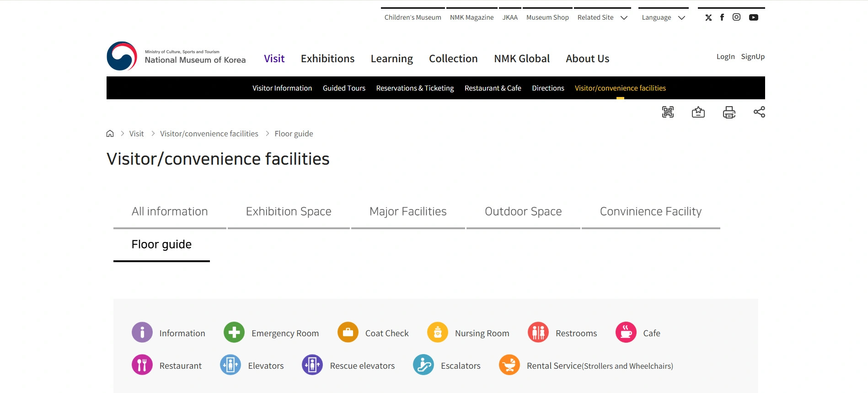Click the share icon
Screen dimensions: 868x393
coord(759,112)
